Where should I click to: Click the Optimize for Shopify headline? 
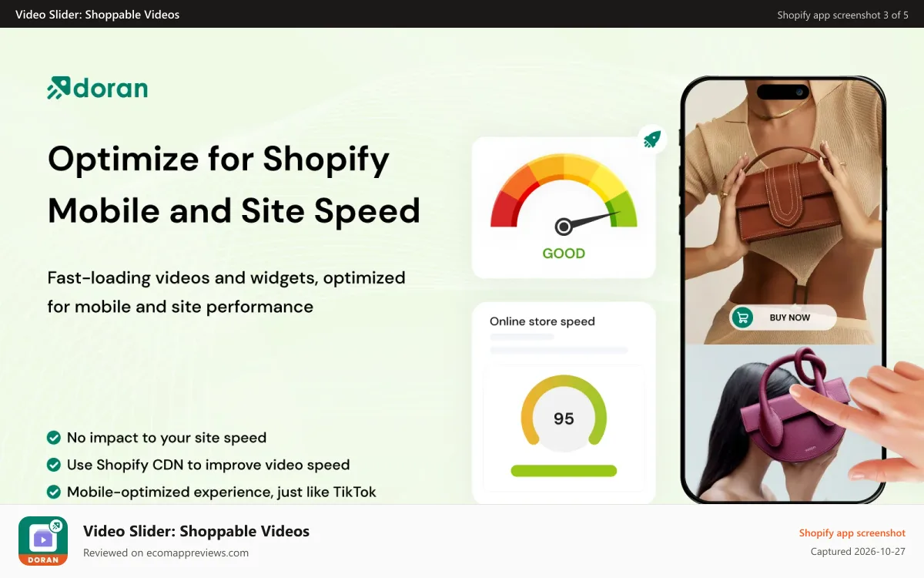pyautogui.click(x=219, y=160)
